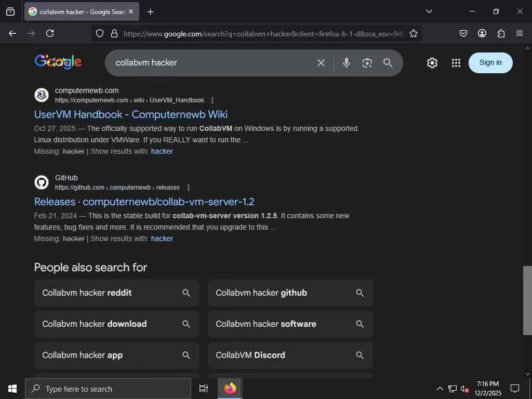This screenshot has width=532, height=399.
Task: Open Task View on the taskbar
Action: 204,389
